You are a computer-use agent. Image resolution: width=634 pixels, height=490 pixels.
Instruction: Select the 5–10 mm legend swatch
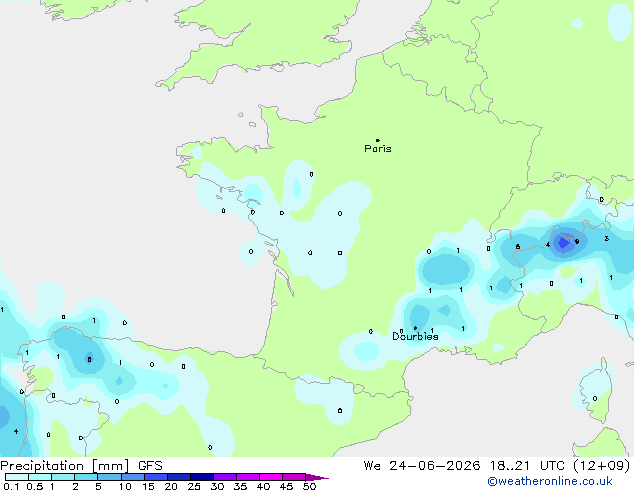pos(109,477)
